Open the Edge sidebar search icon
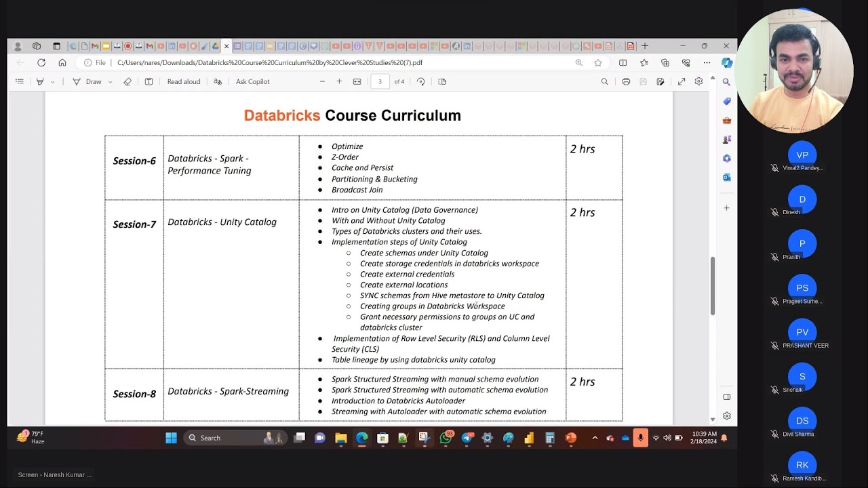The height and width of the screenshot is (488, 868). pyautogui.click(x=726, y=82)
